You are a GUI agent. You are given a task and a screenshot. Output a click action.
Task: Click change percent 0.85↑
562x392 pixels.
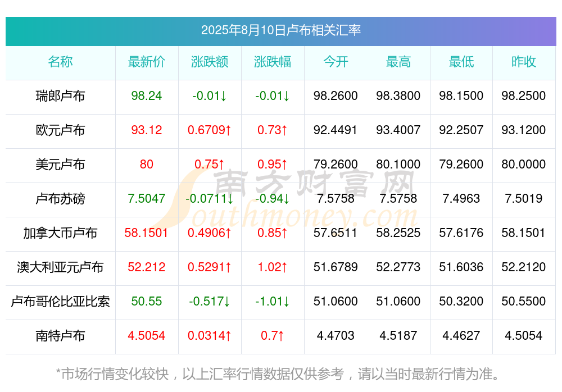tap(273, 233)
